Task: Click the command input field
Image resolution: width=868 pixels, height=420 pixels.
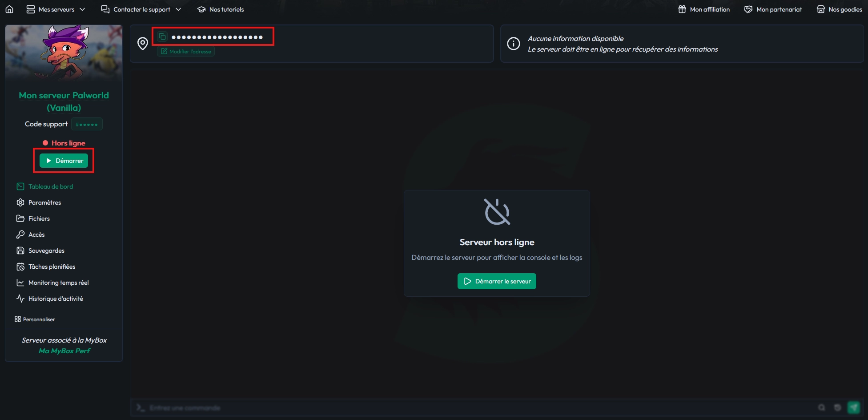Action: point(445,408)
